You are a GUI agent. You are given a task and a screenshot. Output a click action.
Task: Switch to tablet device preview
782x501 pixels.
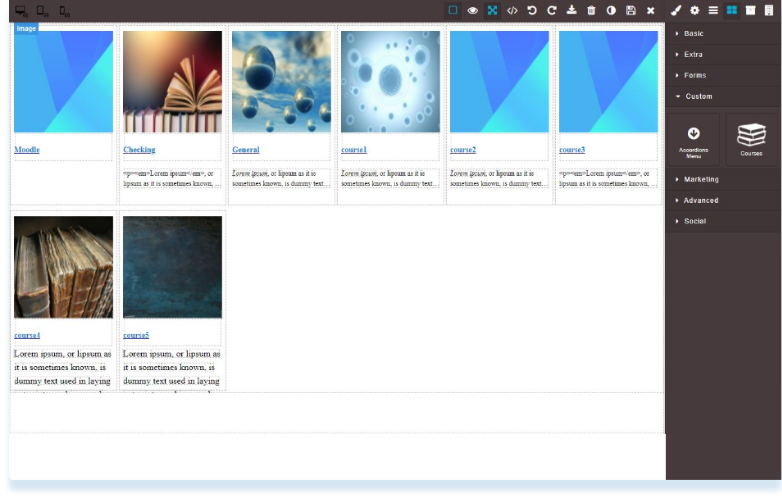pos(43,11)
